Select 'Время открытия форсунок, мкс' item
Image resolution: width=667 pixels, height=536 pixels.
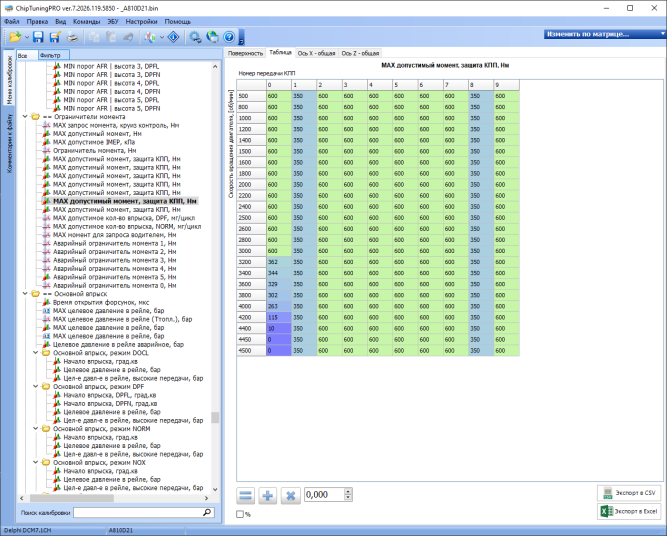click(101, 302)
